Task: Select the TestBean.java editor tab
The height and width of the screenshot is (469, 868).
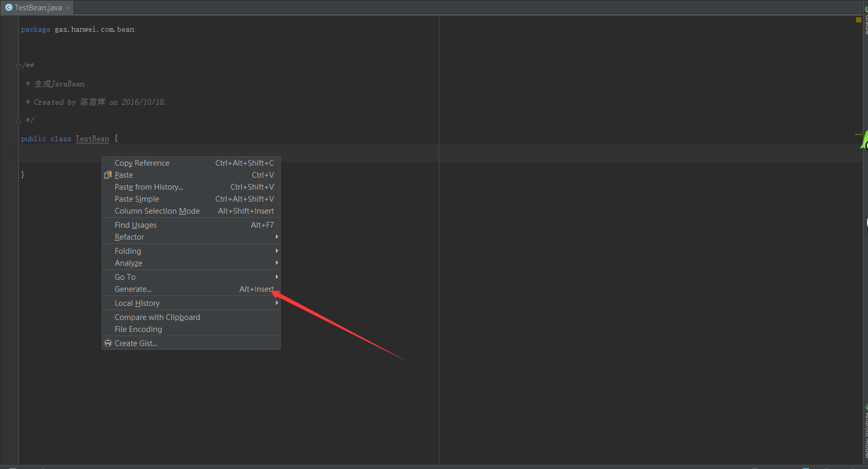Action: 37,7
